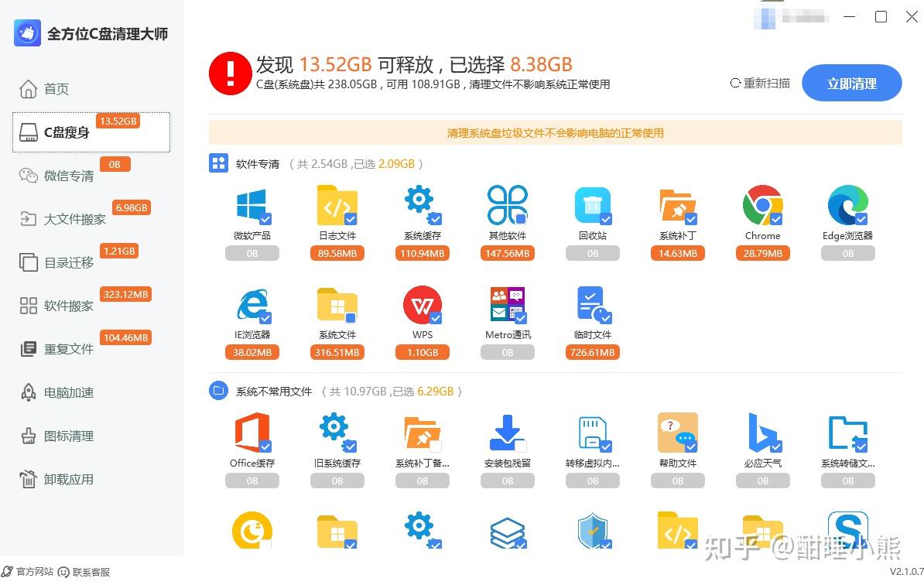Toggle the 日志文件 checkbox
This screenshot has height=585, width=924.
(351, 219)
